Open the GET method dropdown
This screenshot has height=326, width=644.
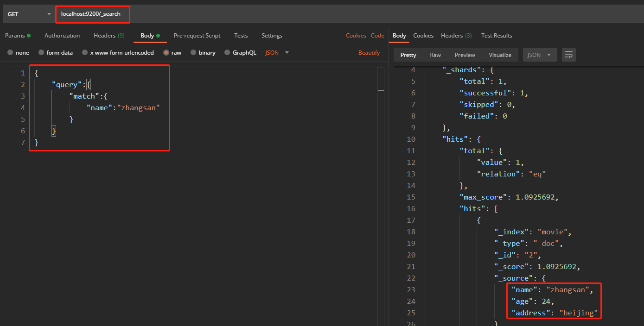point(29,14)
